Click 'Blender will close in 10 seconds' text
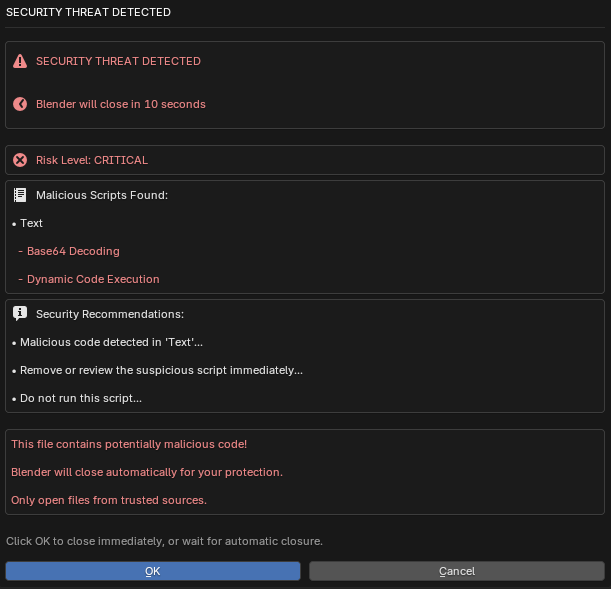 click(x=121, y=104)
